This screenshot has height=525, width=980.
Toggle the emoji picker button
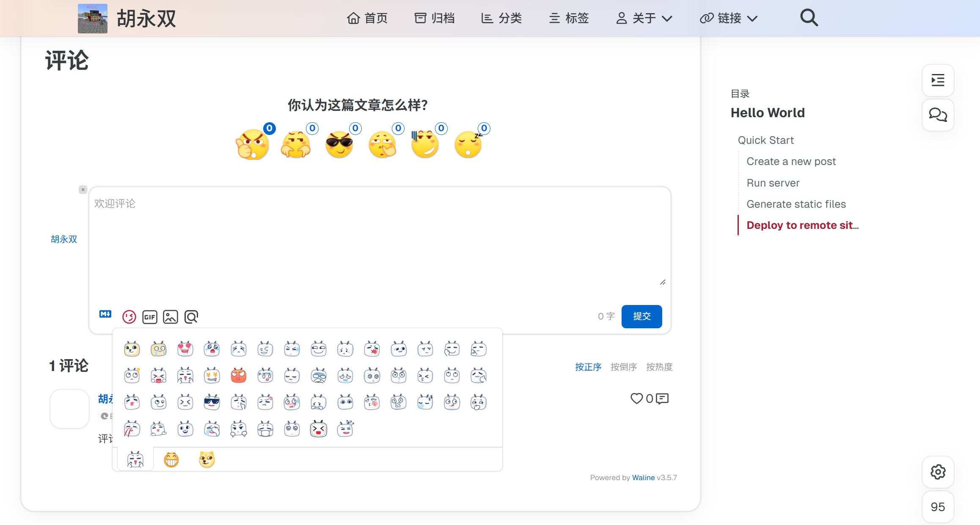tap(129, 316)
